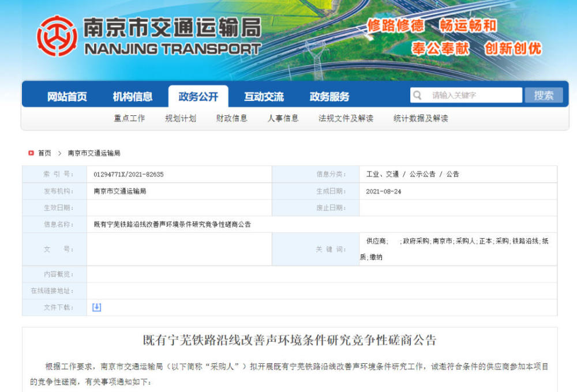Click the 内容概览 label cell
Screen dimensions: 577x392
coord(54,274)
